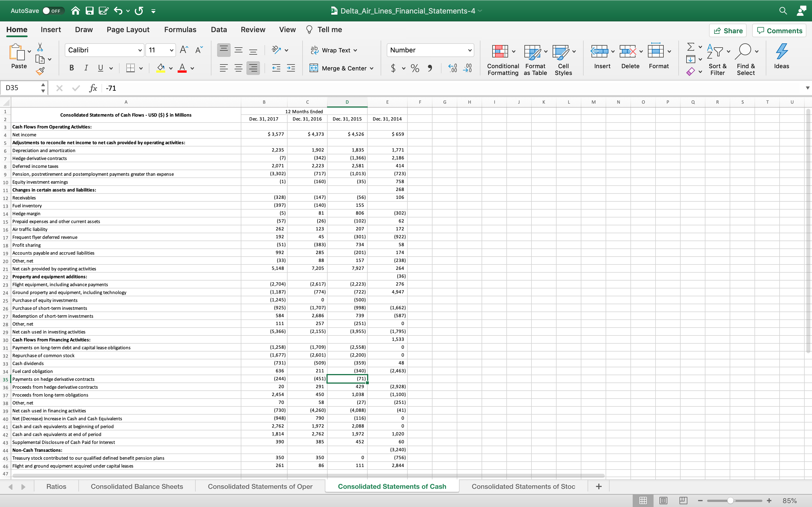Click the Share button

728,30
